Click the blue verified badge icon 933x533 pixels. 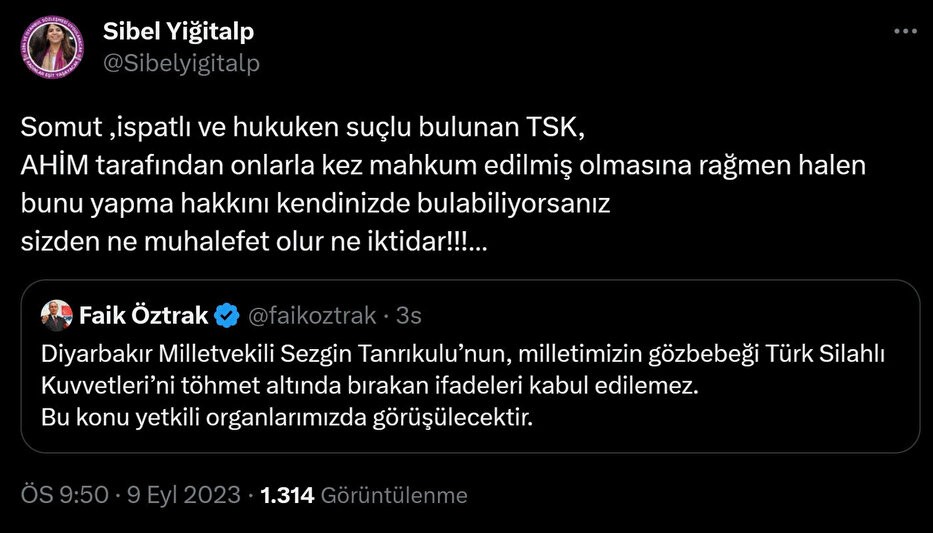coord(227,316)
